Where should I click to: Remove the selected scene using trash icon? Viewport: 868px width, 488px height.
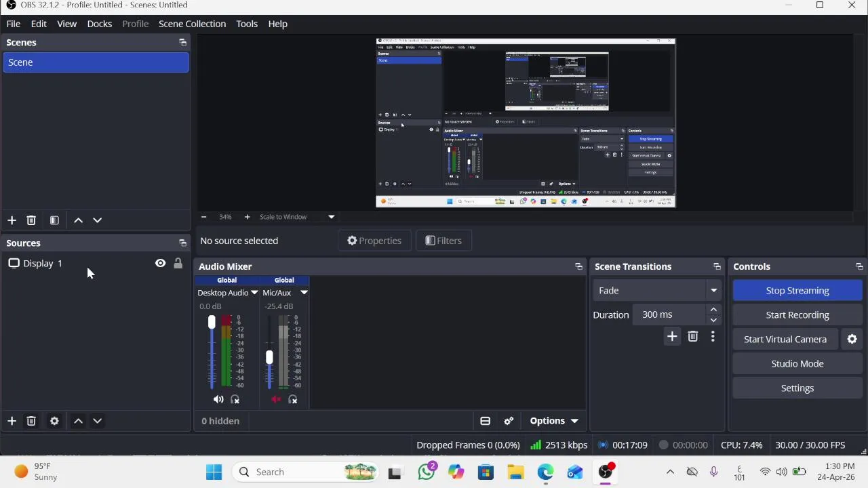(31, 220)
